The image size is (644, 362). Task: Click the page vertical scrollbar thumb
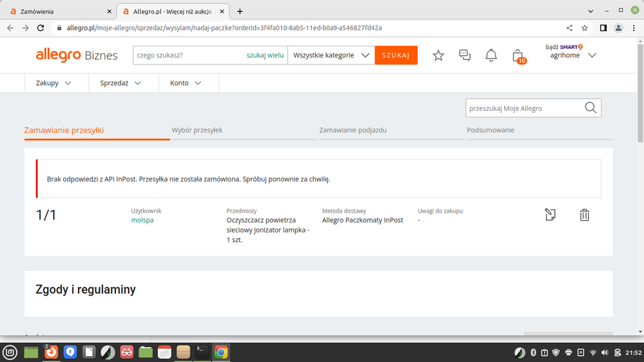click(640, 93)
